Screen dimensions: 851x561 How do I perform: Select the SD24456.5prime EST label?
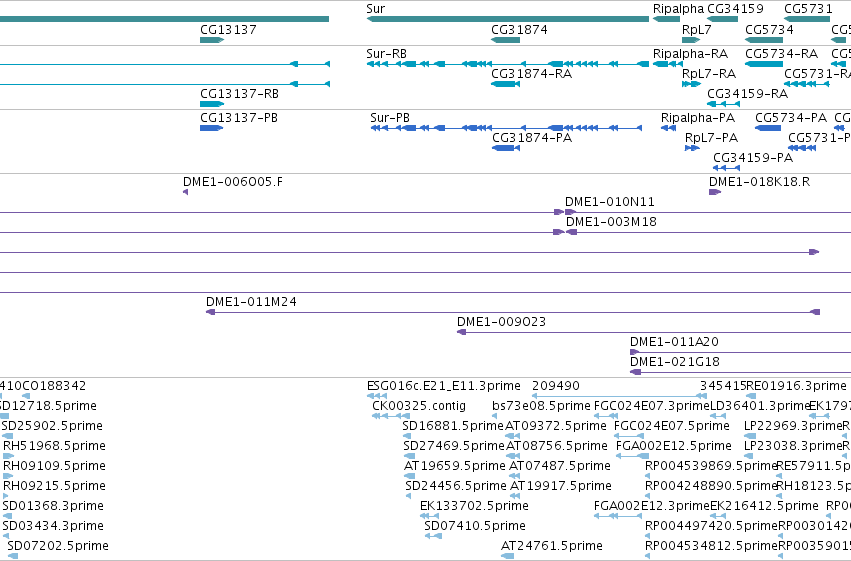tap(456, 485)
